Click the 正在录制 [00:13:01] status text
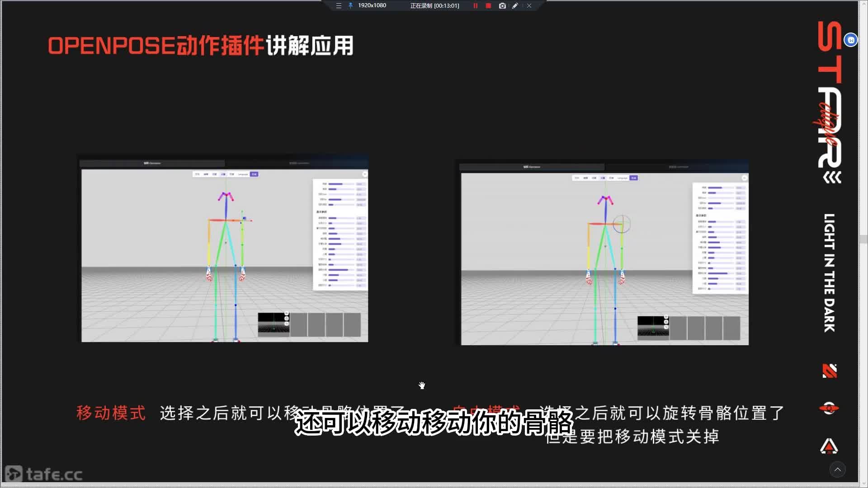Viewport: 868px width, 488px height. (x=434, y=6)
